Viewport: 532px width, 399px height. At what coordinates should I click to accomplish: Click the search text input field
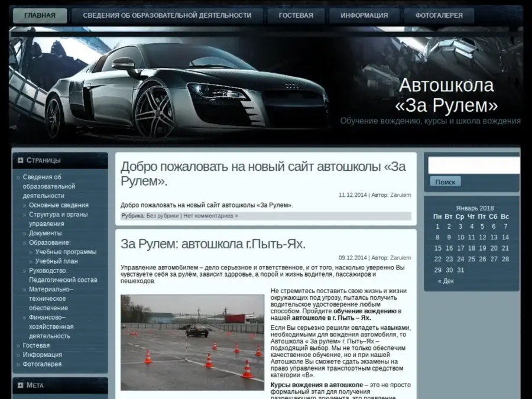473,166
